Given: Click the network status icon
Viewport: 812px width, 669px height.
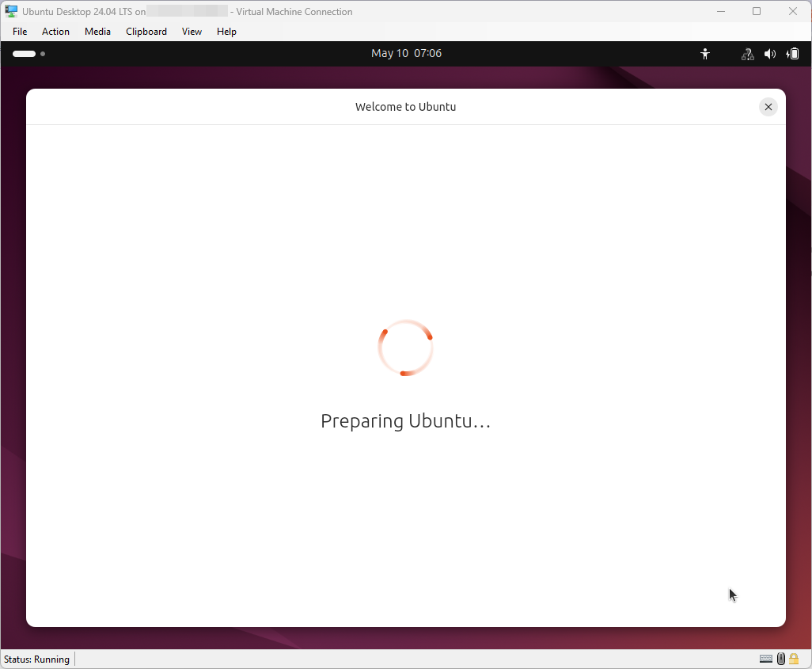Looking at the screenshot, I should (747, 53).
